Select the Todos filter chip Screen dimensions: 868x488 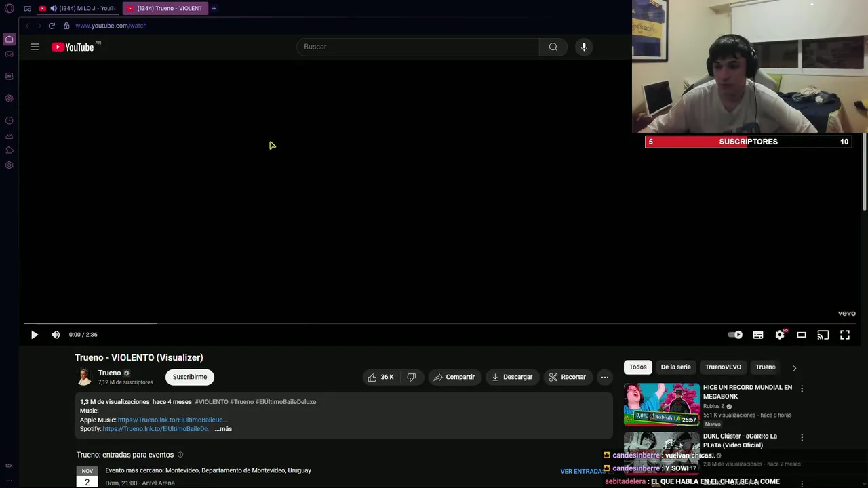[638, 367]
